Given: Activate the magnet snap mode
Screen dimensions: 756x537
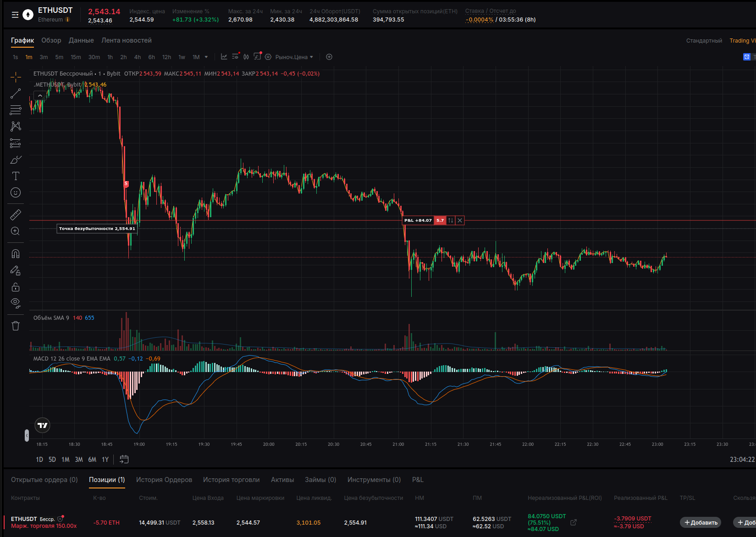Looking at the screenshot, I should tap(16, 254).
